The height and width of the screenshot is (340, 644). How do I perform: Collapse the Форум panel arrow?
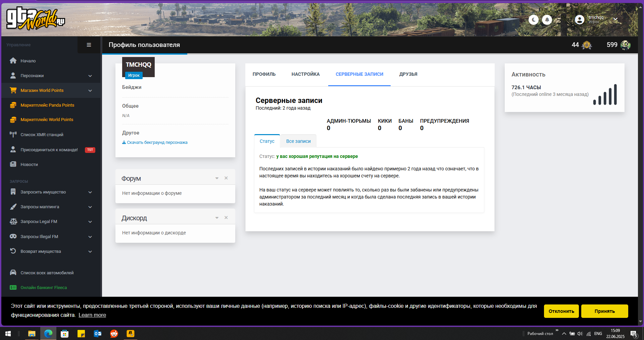(217, 178)
